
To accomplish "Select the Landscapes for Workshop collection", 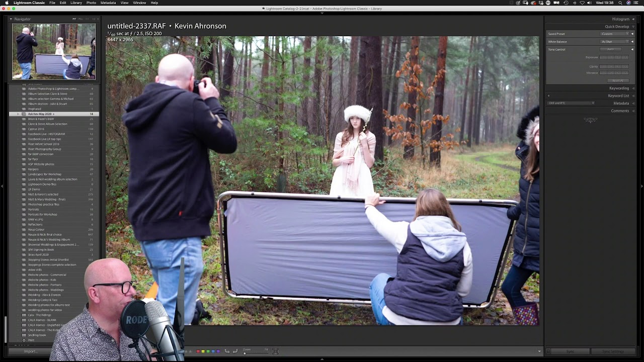I will coord(54,174).
